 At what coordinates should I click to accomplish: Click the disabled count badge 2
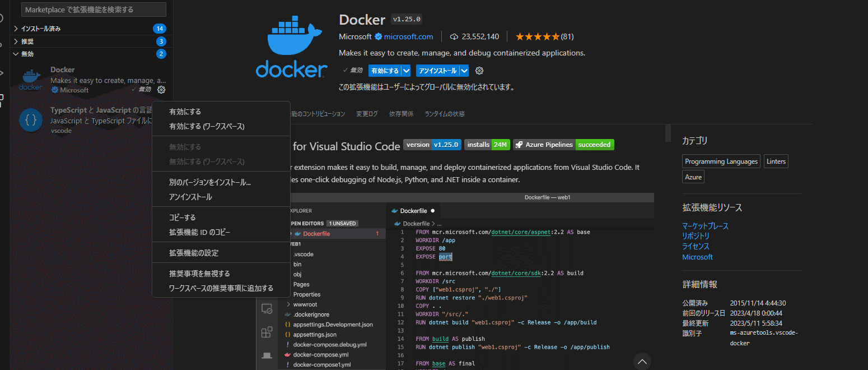click(x=161, y=54)
